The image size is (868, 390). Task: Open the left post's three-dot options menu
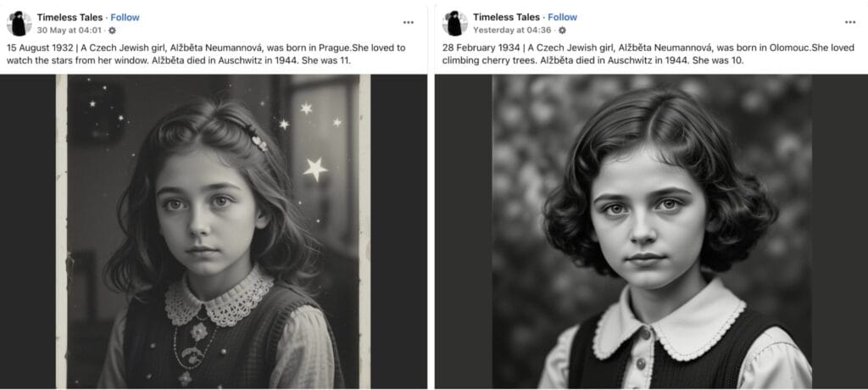click(408, 22)
